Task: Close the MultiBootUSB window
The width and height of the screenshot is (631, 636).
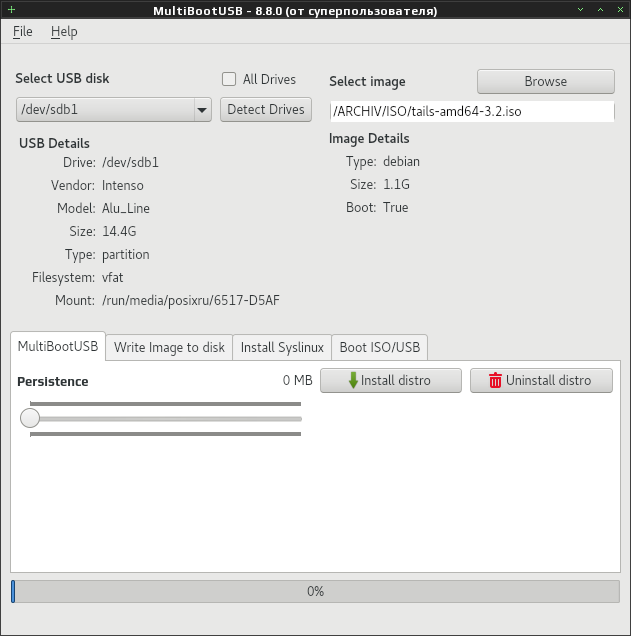Action: [x=620, y=9]
